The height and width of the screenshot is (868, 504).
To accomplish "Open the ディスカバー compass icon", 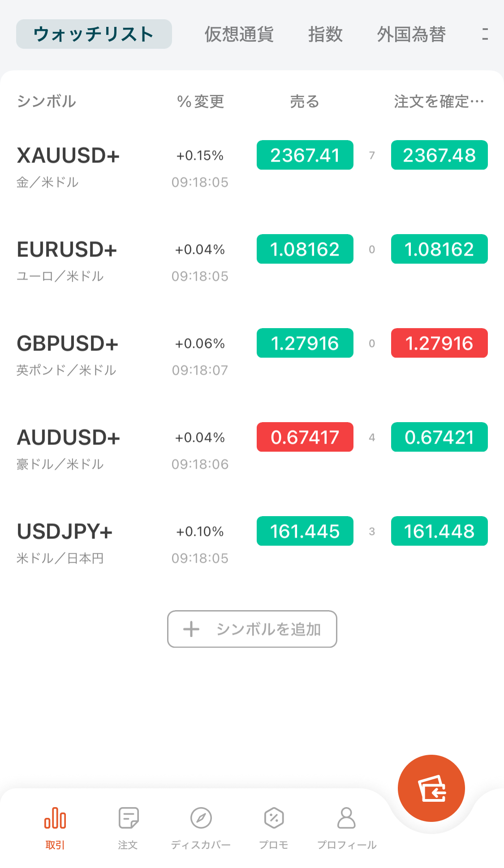I will (201, 818).
